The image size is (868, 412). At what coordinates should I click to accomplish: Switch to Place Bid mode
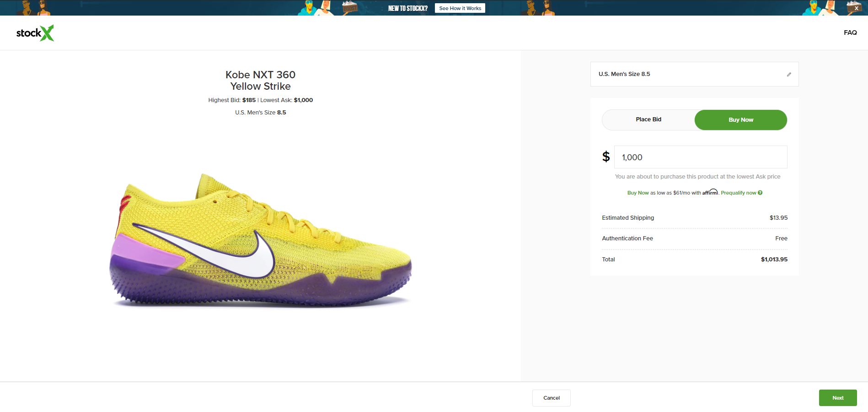(x=648, y=119)
